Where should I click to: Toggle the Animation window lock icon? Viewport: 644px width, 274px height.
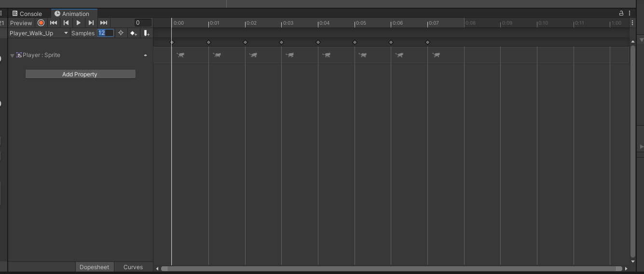(621, 13)
